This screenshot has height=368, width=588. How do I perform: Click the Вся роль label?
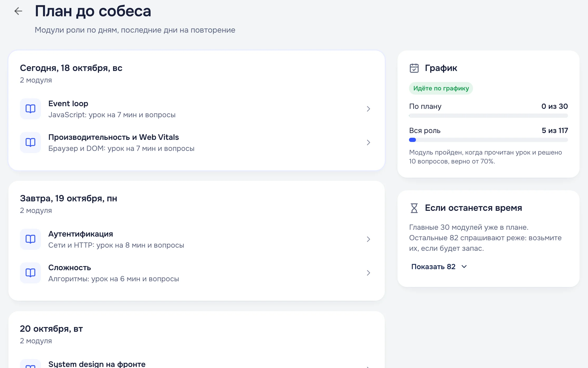(425, 130)
